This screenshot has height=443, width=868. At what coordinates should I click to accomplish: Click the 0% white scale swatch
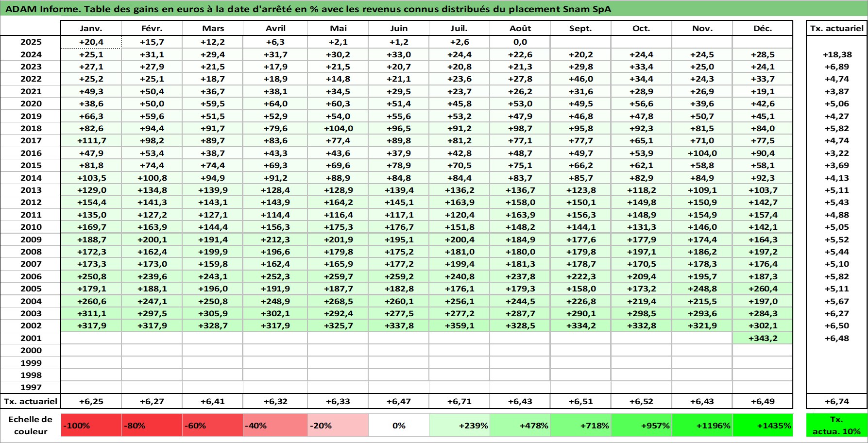398,426
